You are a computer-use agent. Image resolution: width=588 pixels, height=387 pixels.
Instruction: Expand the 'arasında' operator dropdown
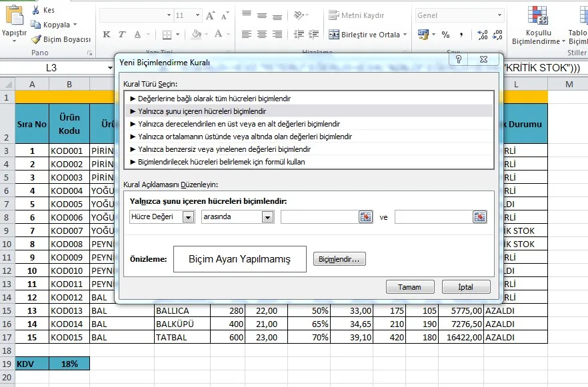[x=268, y=216]
